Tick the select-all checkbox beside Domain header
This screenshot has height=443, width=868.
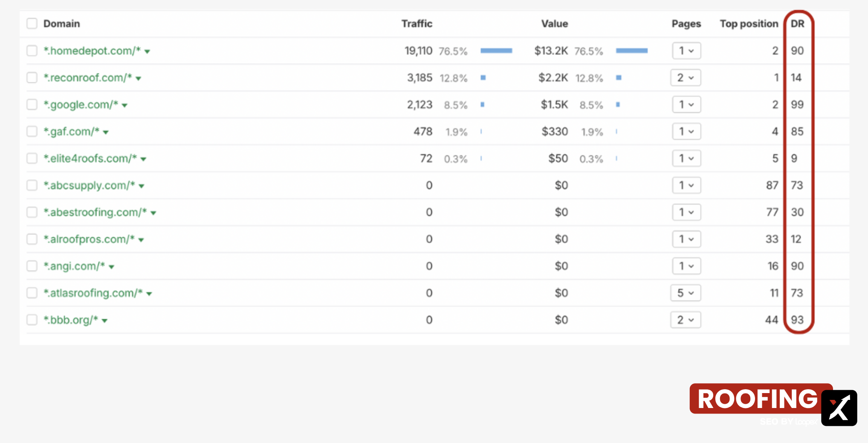(x=32, y=23)
